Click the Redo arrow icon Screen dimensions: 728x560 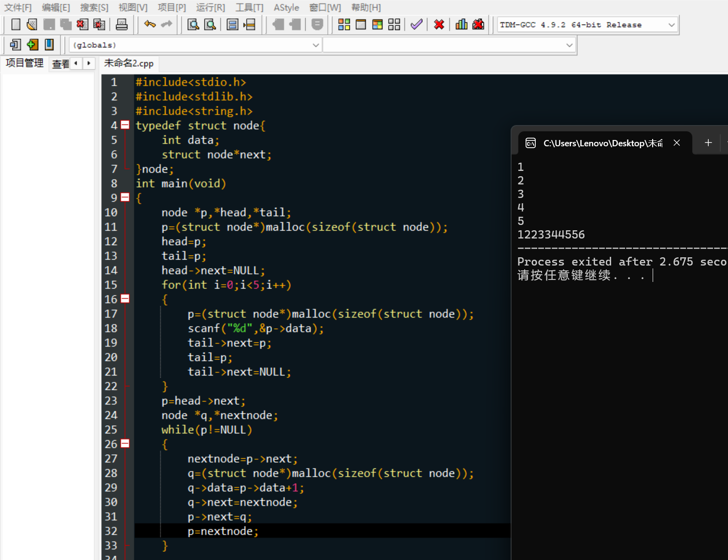[x=167, y=25]
